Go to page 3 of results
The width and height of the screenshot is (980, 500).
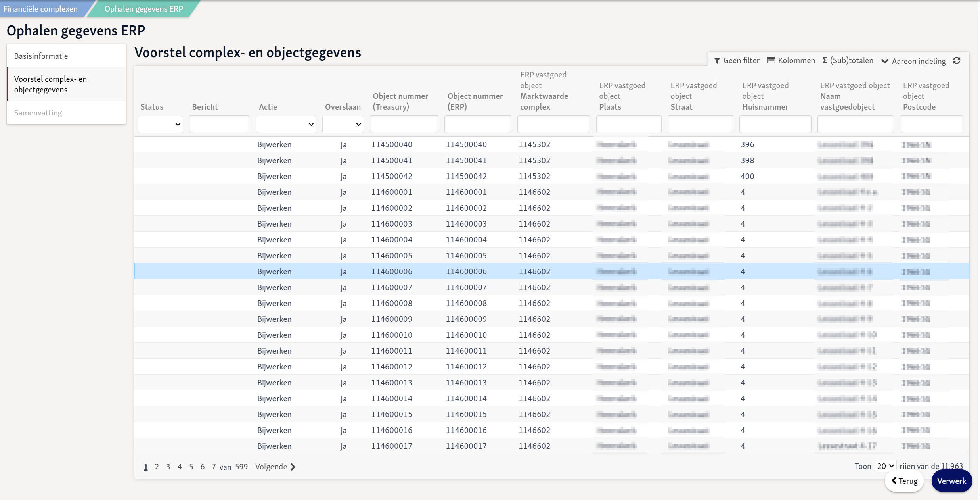[168, 467]
